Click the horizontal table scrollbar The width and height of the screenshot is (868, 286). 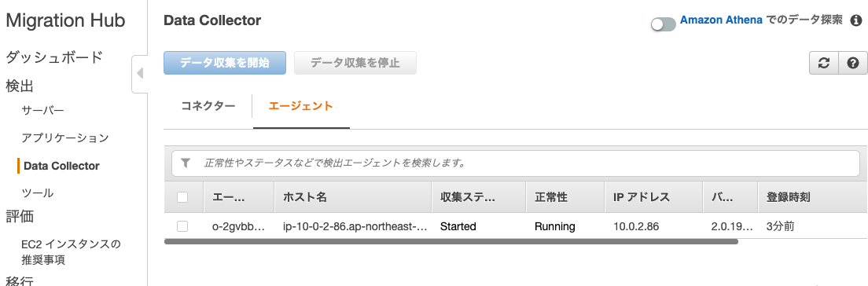tap(451, 241)
